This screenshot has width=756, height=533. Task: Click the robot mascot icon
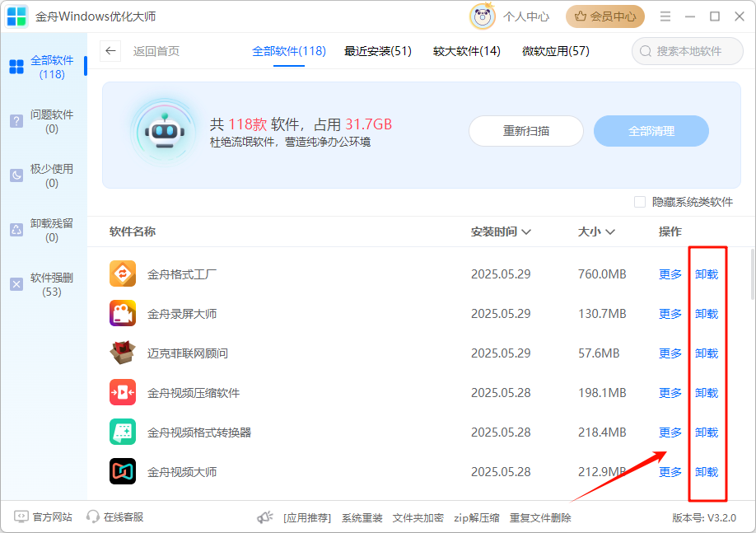click(165, 132)
